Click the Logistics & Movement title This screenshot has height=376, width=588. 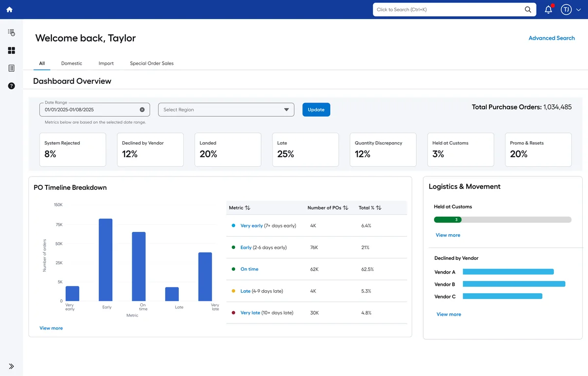tap(465, 187)
